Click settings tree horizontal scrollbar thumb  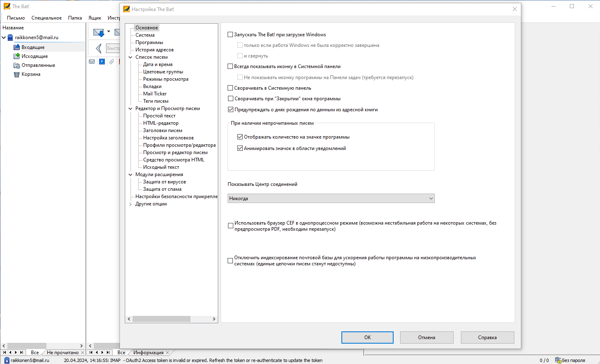click(162, 319)
